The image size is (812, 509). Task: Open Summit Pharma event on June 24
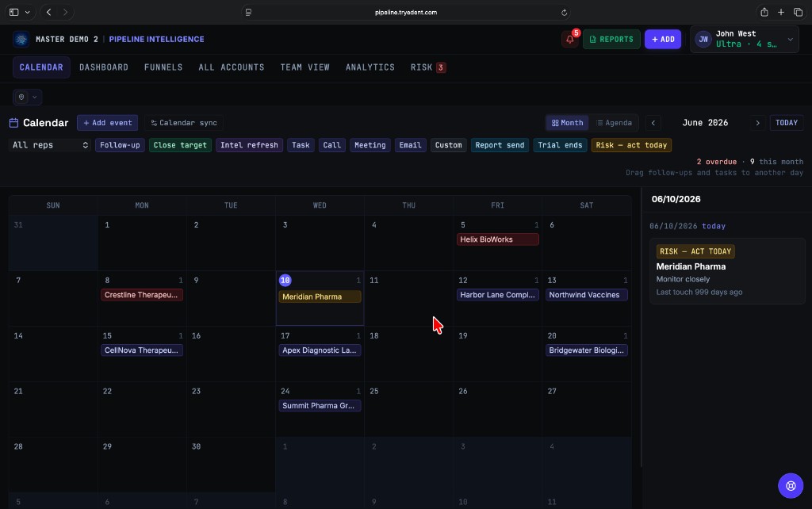(x=320, y=405)
